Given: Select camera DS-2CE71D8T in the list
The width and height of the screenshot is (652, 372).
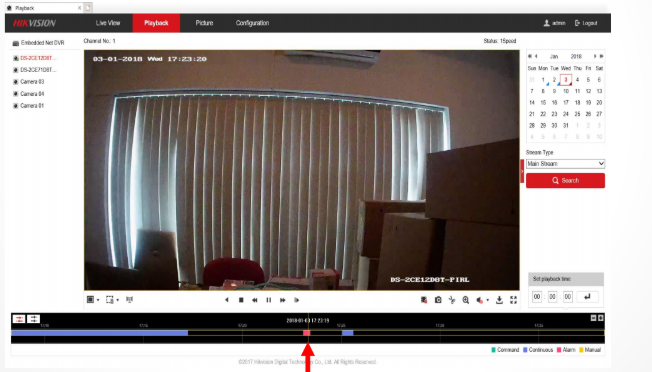Looking at the screenshot, I should (x=38, y=70).
